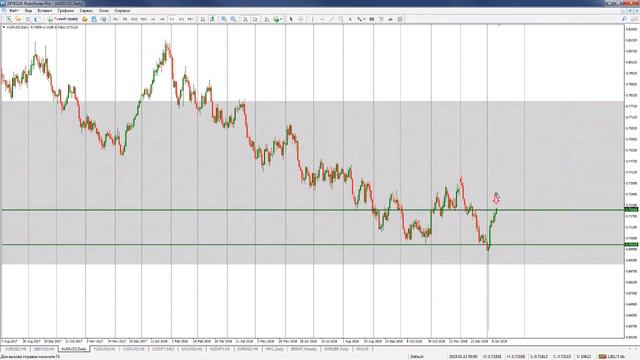
Task: Switch chart to W1 timeframe
Action: (181, 19)
